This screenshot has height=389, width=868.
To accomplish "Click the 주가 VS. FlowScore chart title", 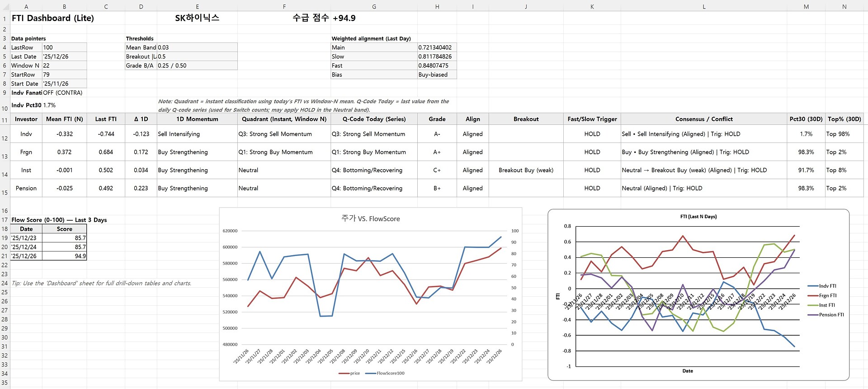I will pos(370,218).
